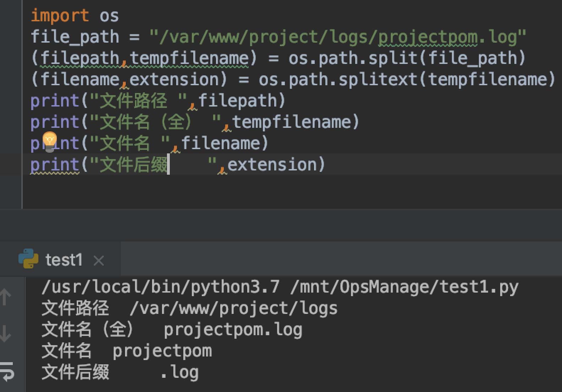Click the file_path variable being assigned
Screen dimensions: 562x392
coord(75,37)
